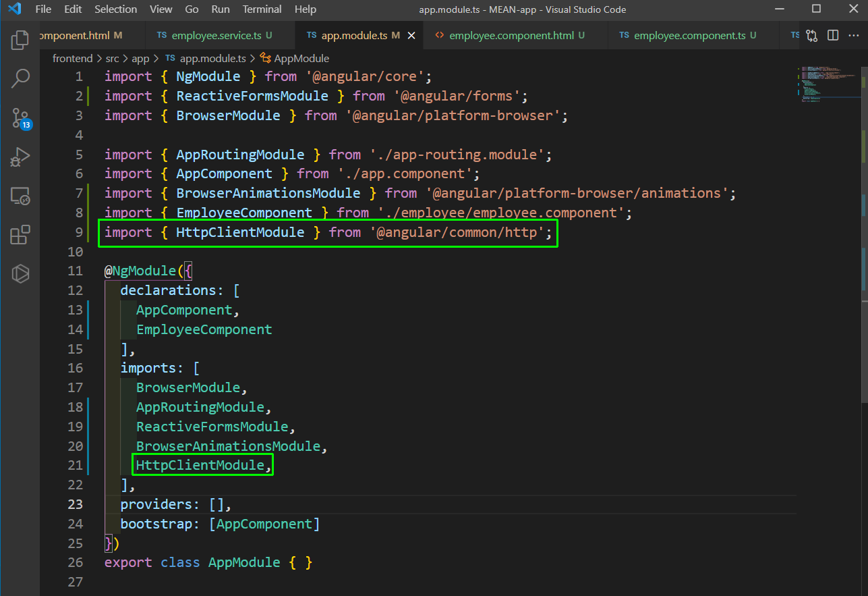Click the VS Code logo icon
Image resolution: width=868 pixels, height=596 pixels.
coord(14,9)
